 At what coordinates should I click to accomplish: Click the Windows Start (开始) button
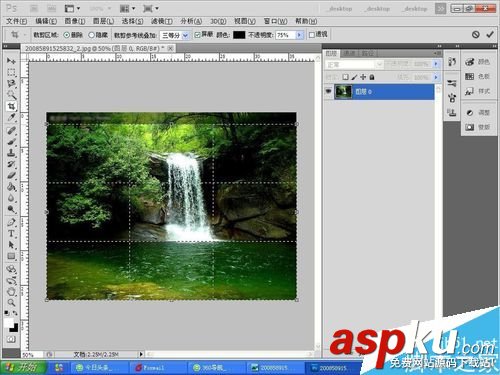(23, 367)
